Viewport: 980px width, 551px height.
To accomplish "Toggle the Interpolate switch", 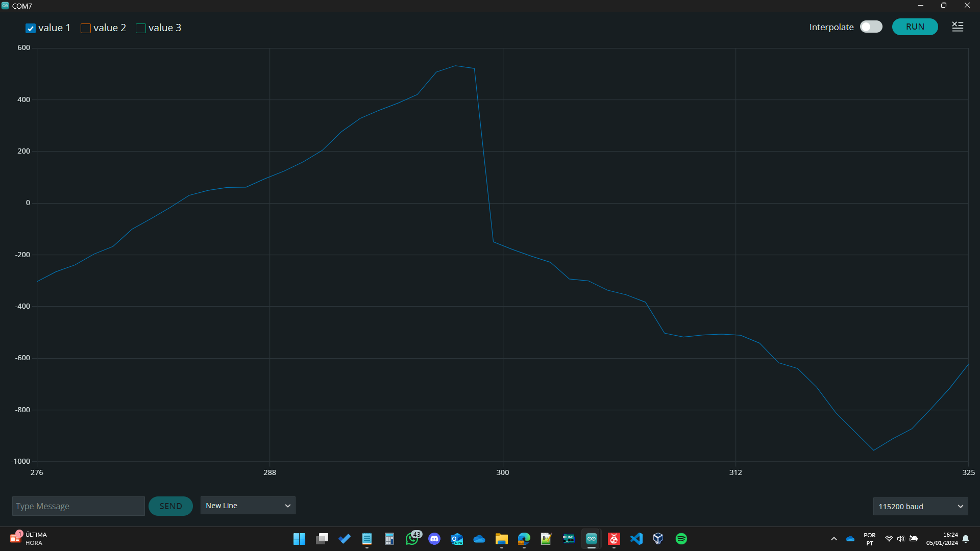I will coord(871,27).
